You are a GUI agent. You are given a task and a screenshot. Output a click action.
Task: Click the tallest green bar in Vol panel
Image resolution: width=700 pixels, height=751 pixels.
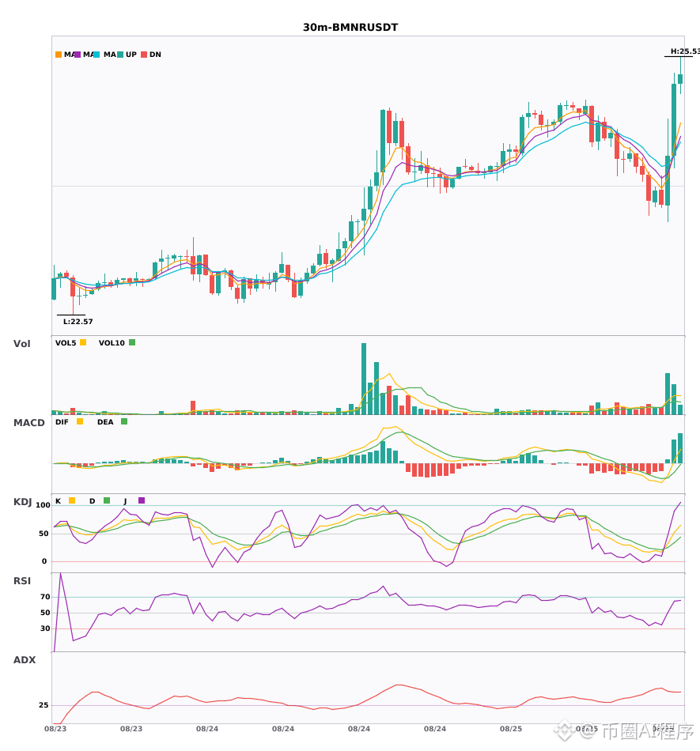pos(364,379)
